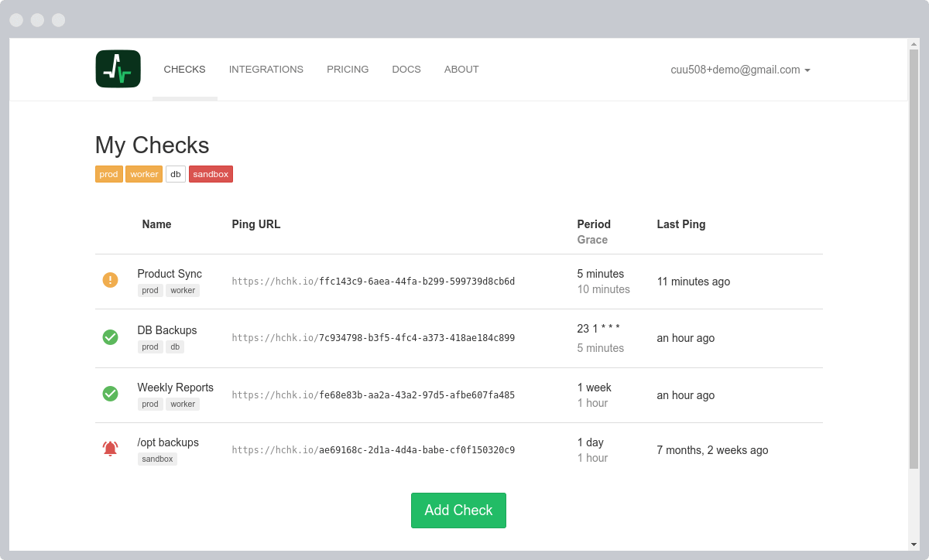
Task: Open the Integrations tab
Action: (266, 70)
